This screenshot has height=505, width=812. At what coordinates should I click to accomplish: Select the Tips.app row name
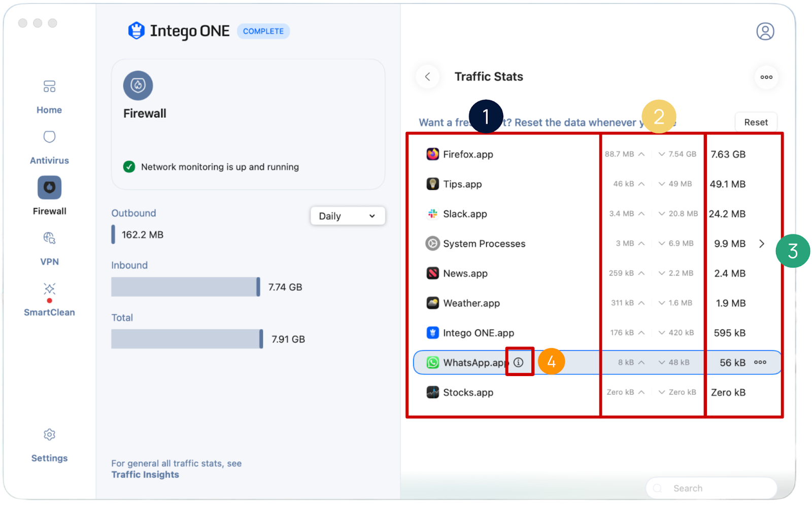(462, 184)
